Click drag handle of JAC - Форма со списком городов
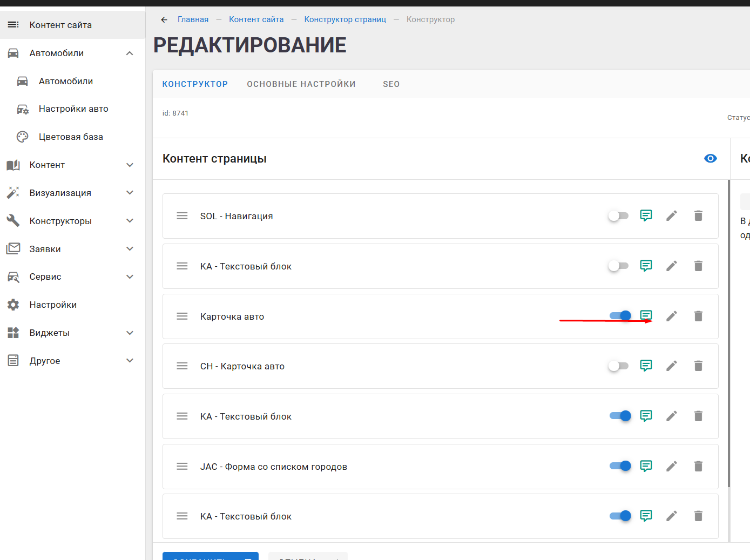750x560 pixels. click(182, 466)
